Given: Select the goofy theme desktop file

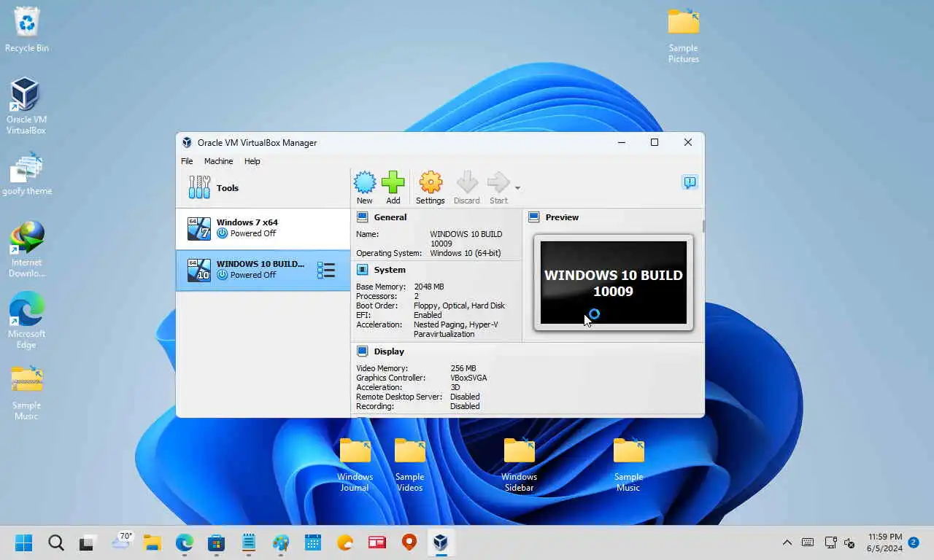Looking at the screenshot, I should point(27,174).
